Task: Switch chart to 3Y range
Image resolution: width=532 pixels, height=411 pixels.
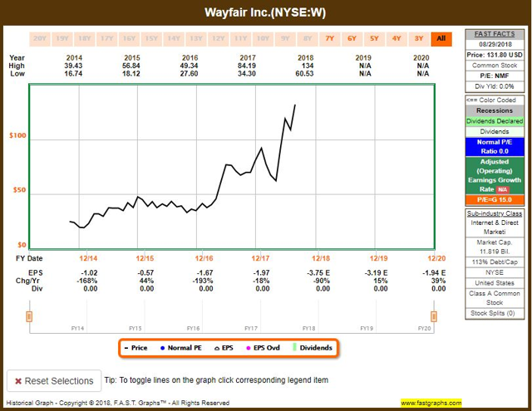Action: click(419, 39)
